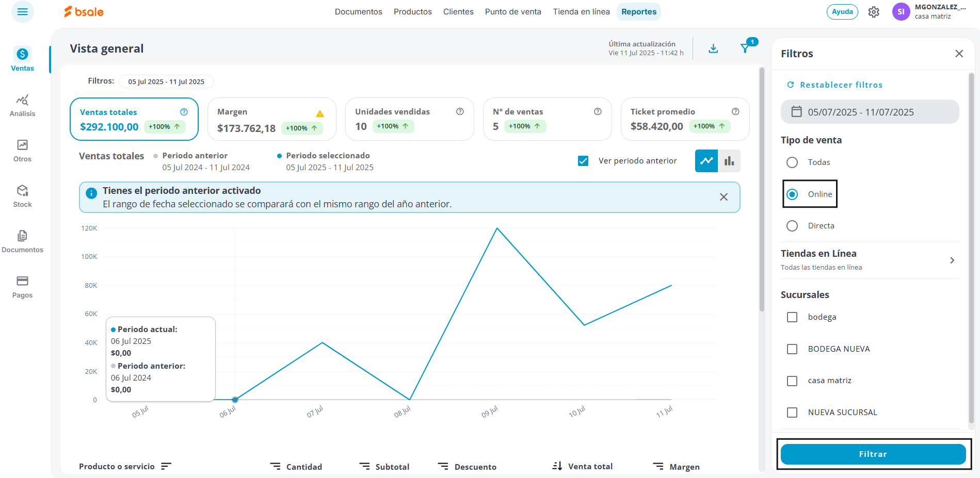Viewport: 980px width, 478px height.
Task: Click the restore filters refresh icon
Action: coord(790,85)
